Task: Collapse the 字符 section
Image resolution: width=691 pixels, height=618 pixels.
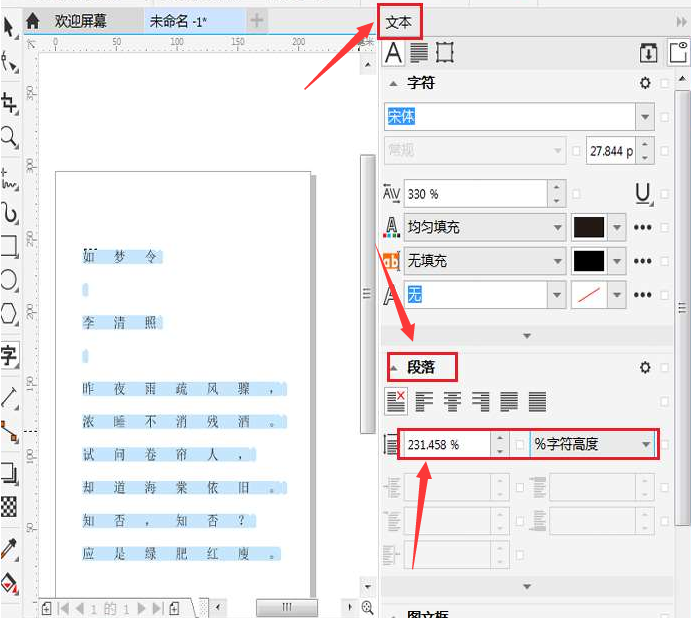Action: tap(394, 83)
